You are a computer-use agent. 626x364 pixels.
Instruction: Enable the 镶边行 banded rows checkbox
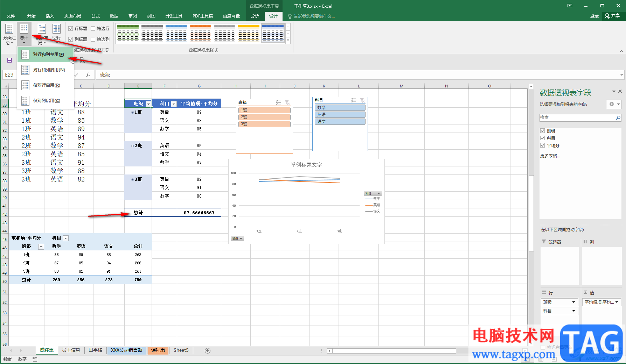coord(93,29)
